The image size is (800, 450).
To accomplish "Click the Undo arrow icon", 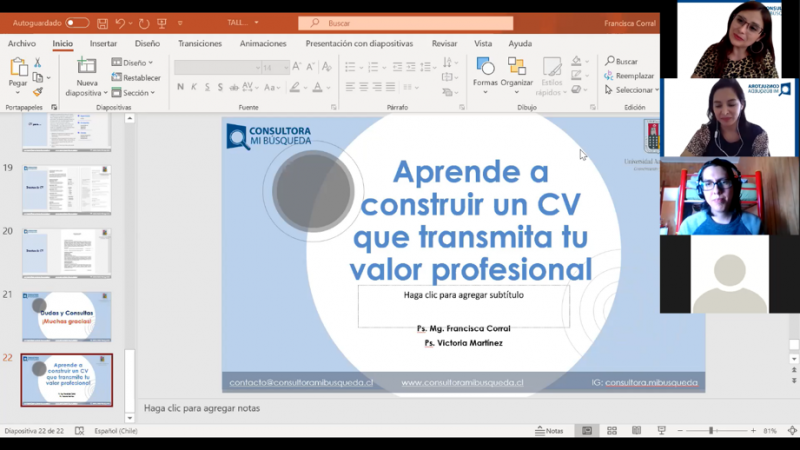I will point(120,23).
